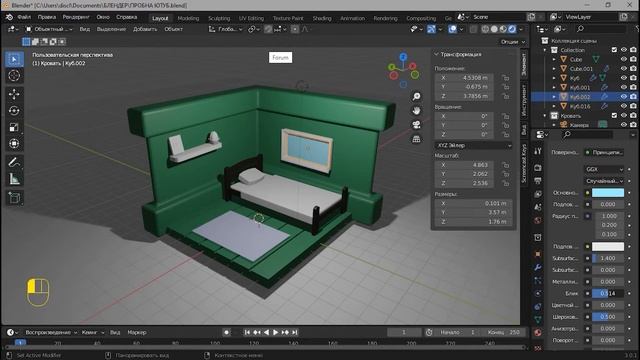
Task: Open the Particles properties tab icon
Action: [538, 280]
